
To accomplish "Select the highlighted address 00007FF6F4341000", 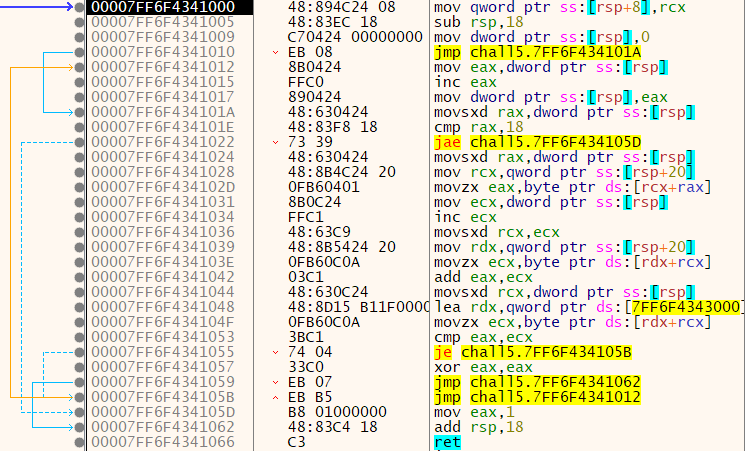I will tap(163, 7).
